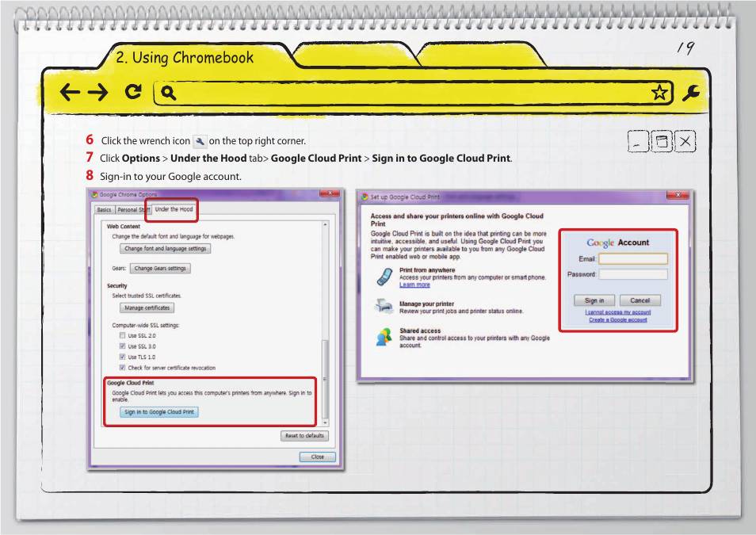
Task: Open the 'I cannot access my account' link
Action: point(618,312)
